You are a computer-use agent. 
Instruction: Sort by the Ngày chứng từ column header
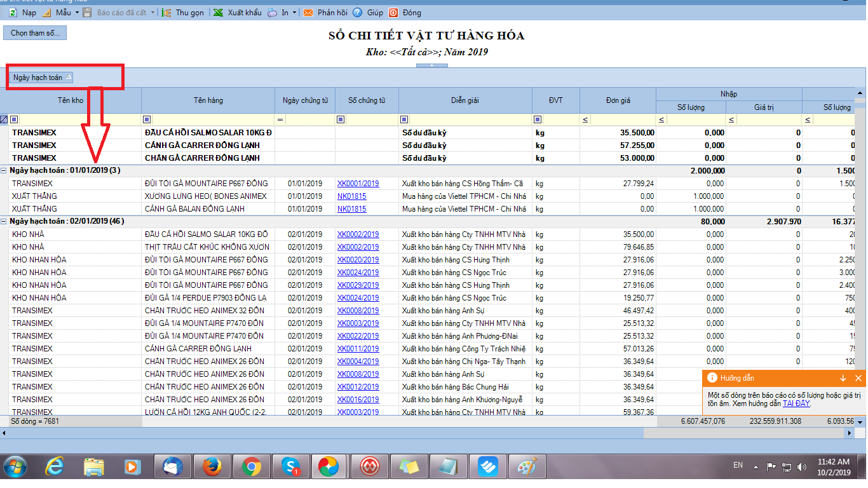pos(305,100)
